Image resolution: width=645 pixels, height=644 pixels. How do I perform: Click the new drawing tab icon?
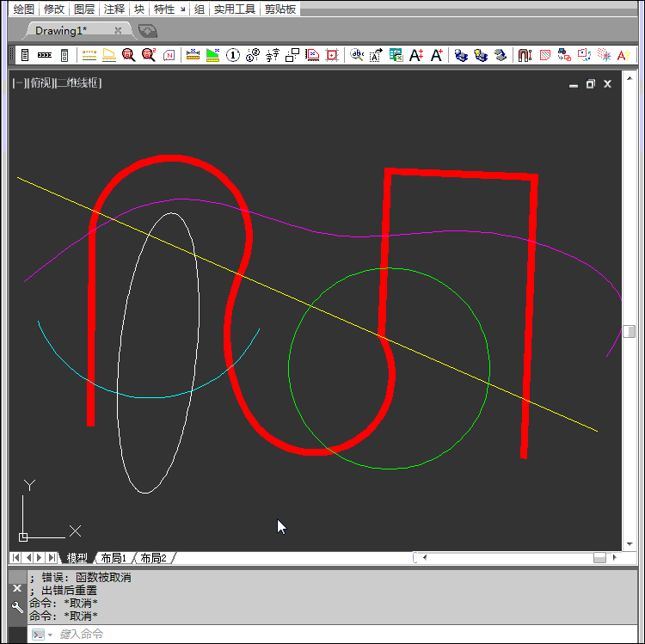(x=148, y=30)
